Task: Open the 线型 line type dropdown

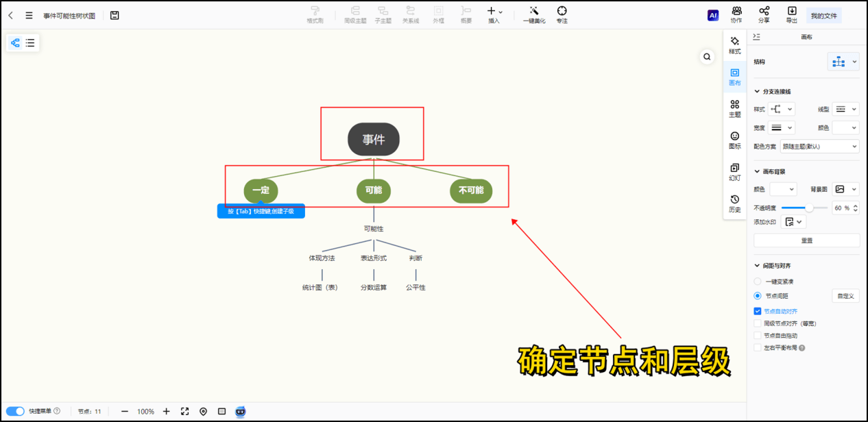Action: (x=846, y=109)
